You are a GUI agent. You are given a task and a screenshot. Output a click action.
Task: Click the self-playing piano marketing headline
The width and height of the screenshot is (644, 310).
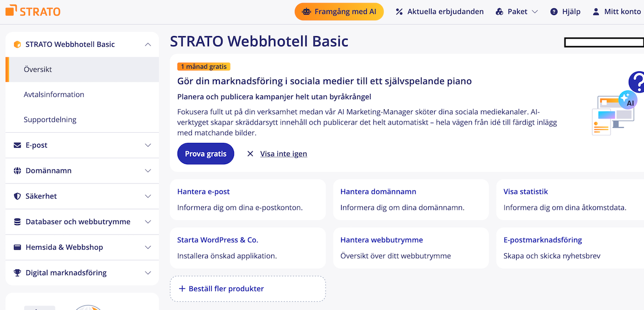tap(325, 81)
